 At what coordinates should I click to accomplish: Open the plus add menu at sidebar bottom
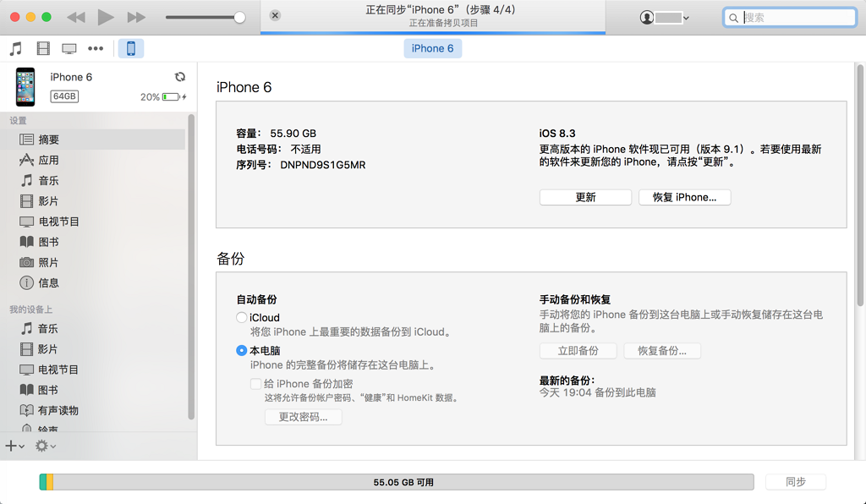[x=14, y=446]
